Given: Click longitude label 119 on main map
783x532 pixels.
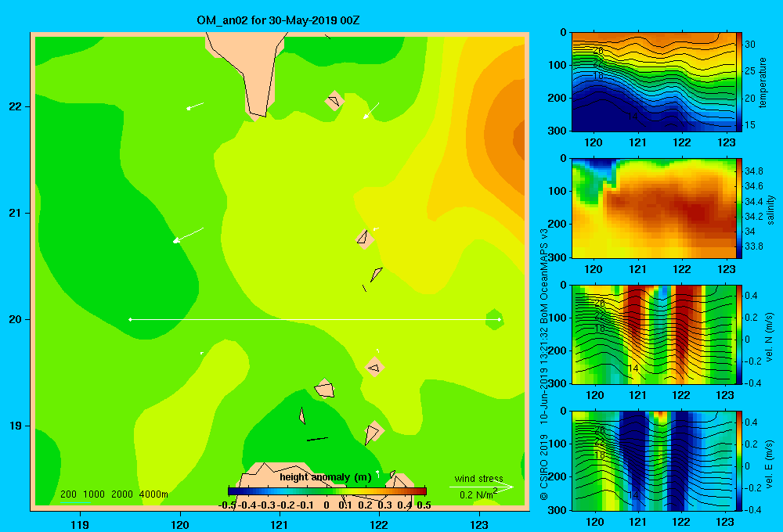Looking at the screenshot, I should point(80,525).
